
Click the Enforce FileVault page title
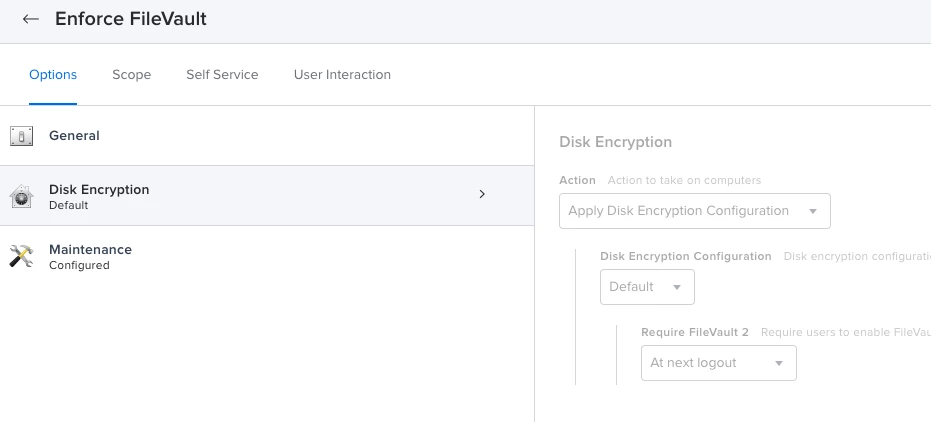coord(131,19)
